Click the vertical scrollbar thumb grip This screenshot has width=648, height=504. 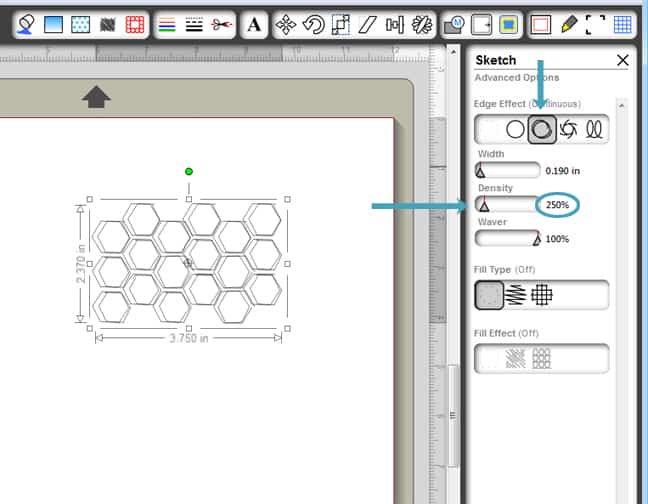tap(453, 416)
